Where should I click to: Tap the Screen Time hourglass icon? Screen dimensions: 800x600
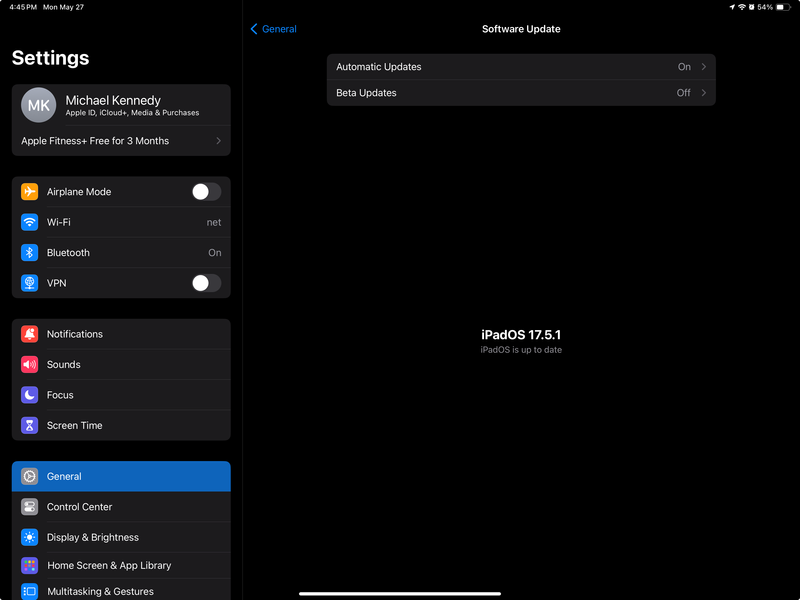30,426
